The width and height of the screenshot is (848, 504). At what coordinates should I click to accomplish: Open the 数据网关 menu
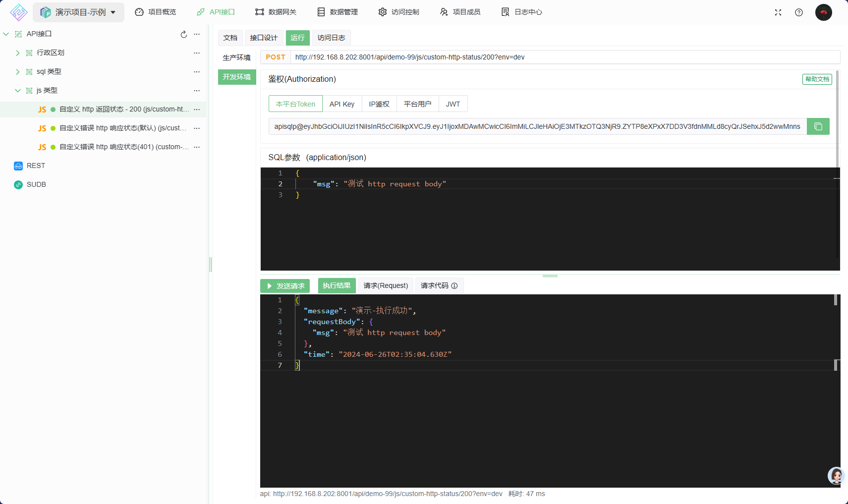point(276,12)
